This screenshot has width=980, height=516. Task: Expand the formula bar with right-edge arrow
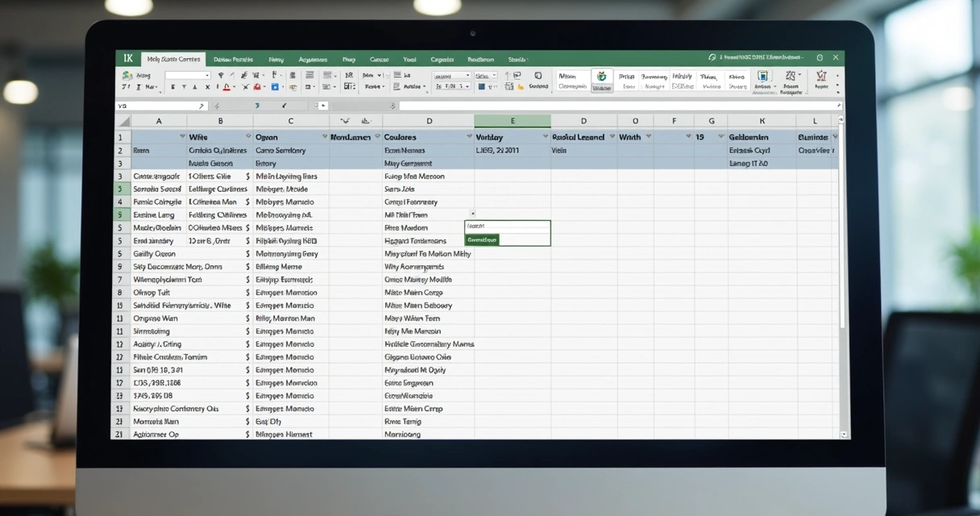click(838, 106)
